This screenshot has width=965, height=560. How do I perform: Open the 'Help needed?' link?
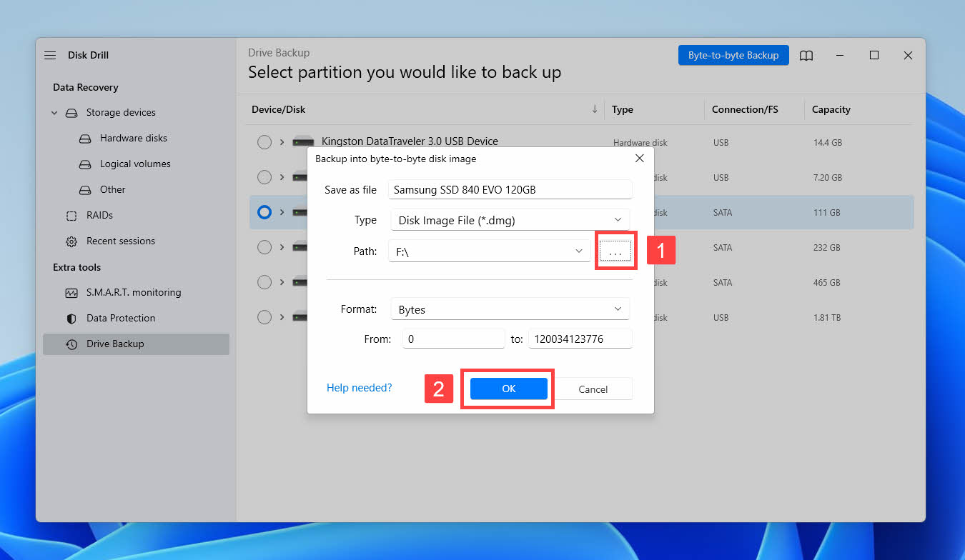pos(360,388)
